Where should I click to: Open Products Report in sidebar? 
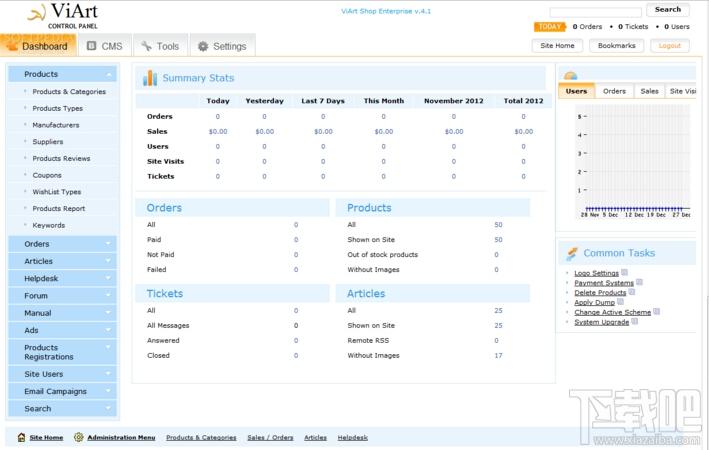(59, 209)
